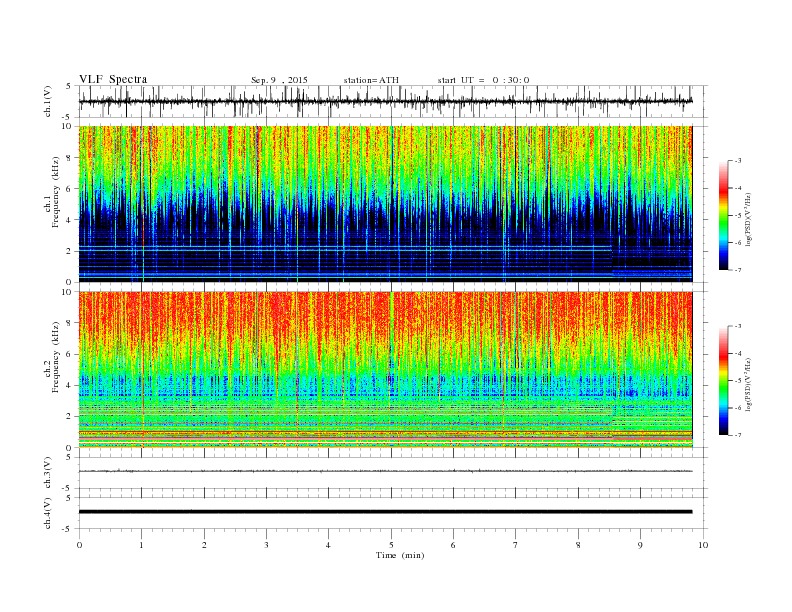Click the log(PSD) label beside ch.1 color bar
The image size is (792, 612).
coord(749,218)
